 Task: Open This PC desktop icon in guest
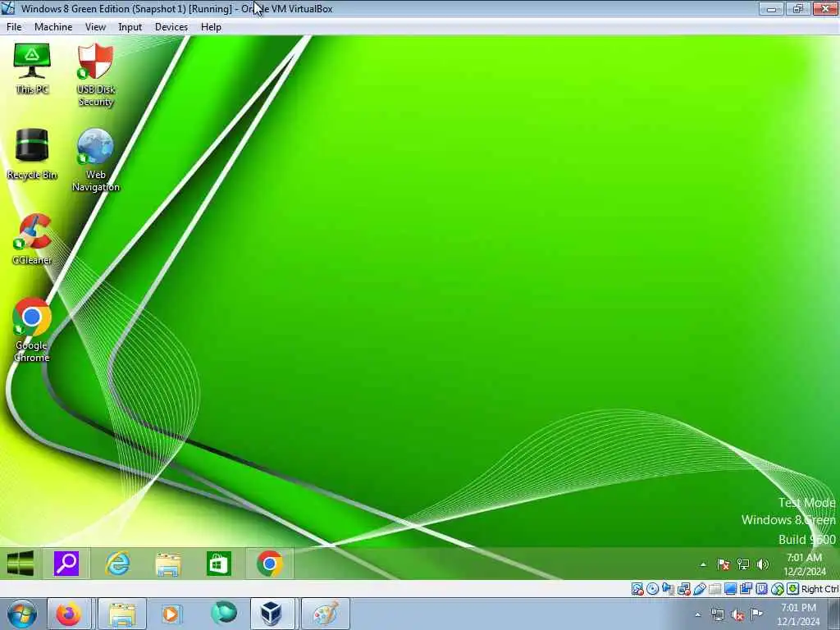click(32, 69)
